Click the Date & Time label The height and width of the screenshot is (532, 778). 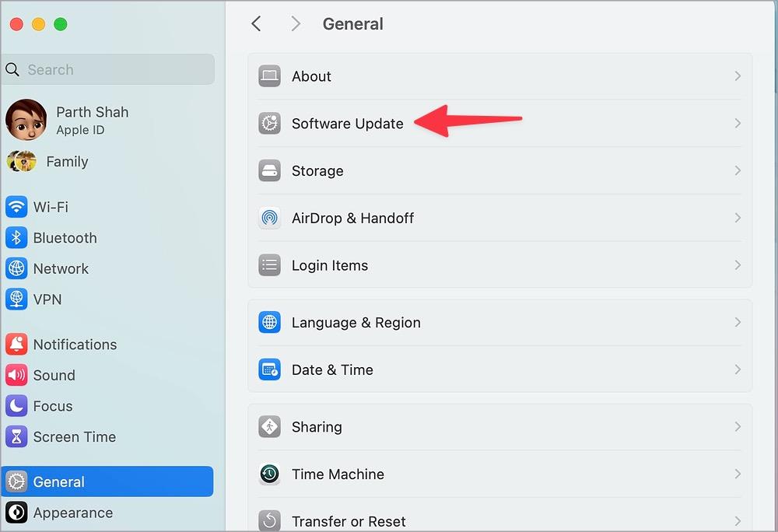[x=332, y=369]
